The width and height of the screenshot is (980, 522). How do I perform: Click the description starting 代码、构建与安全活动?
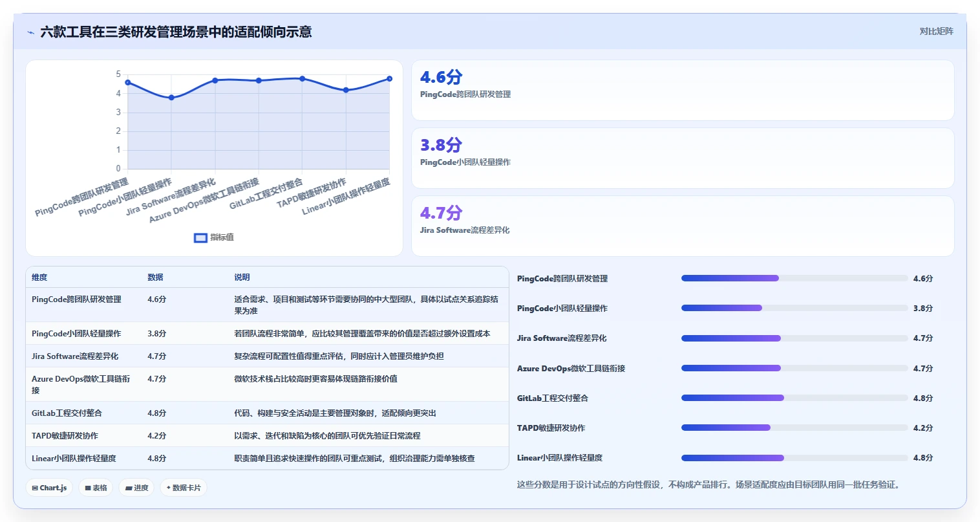[335, 413]
